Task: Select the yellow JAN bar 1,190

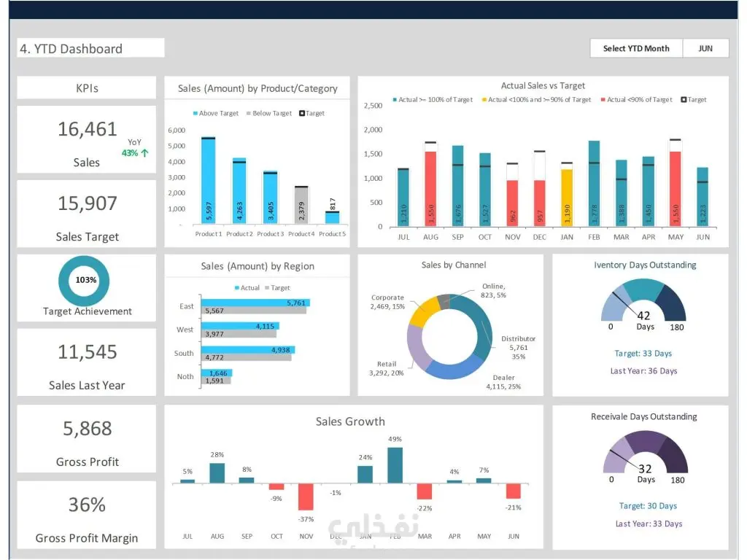Action: [567, 197]
